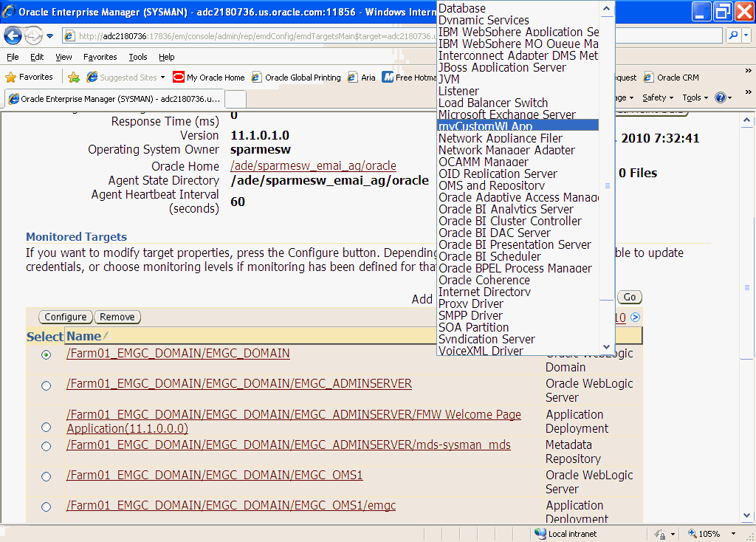
Task: Click dropdown list scroll up arrow
Action: click(607, 9)
